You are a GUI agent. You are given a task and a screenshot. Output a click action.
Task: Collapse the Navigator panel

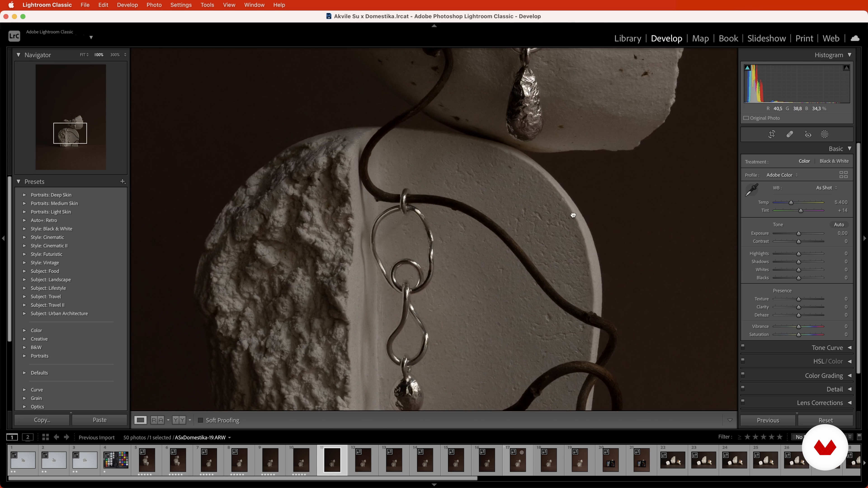tap(19, 55)
